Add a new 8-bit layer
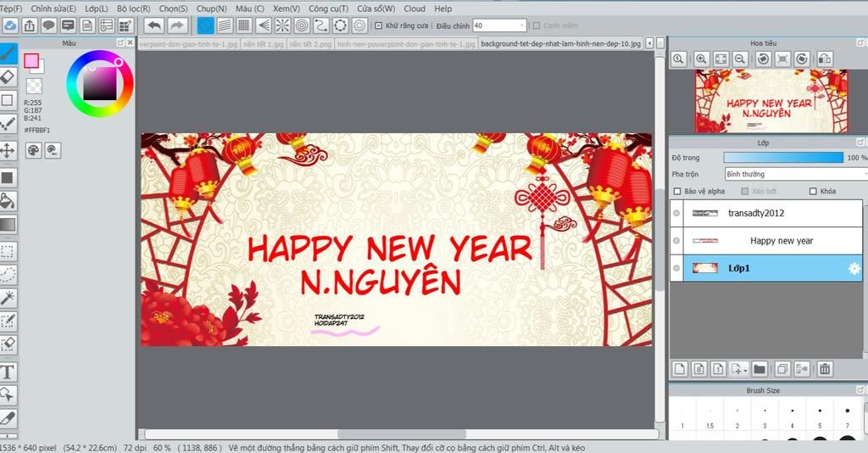 coord(699,369)
